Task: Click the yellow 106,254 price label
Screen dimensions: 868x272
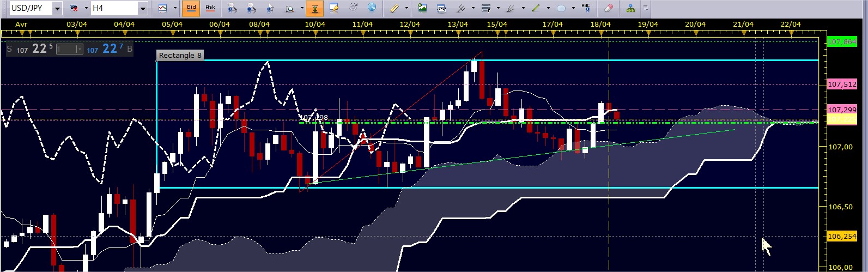Action: point(842,237)
